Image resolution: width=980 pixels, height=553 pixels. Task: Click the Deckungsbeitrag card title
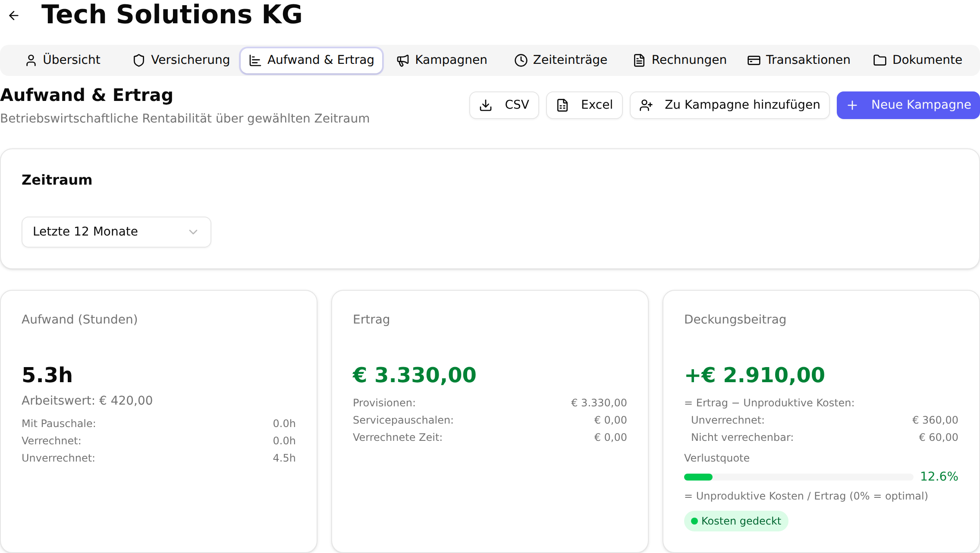735,320
